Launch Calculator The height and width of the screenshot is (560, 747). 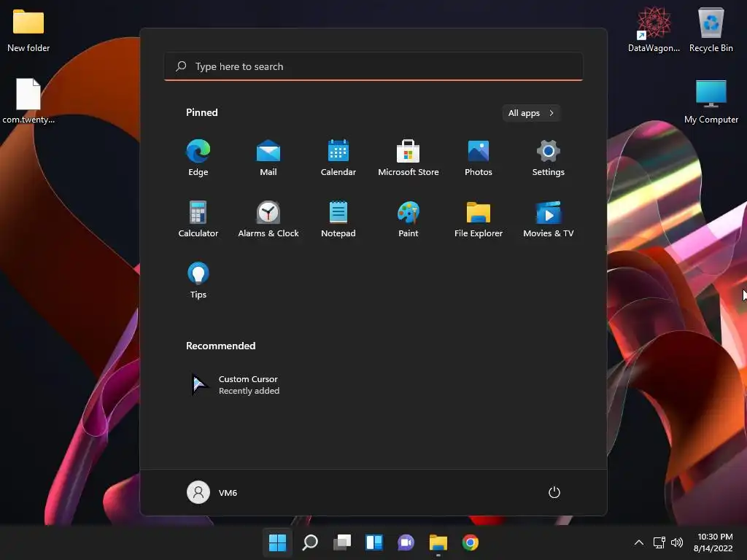tap(198, 219)
